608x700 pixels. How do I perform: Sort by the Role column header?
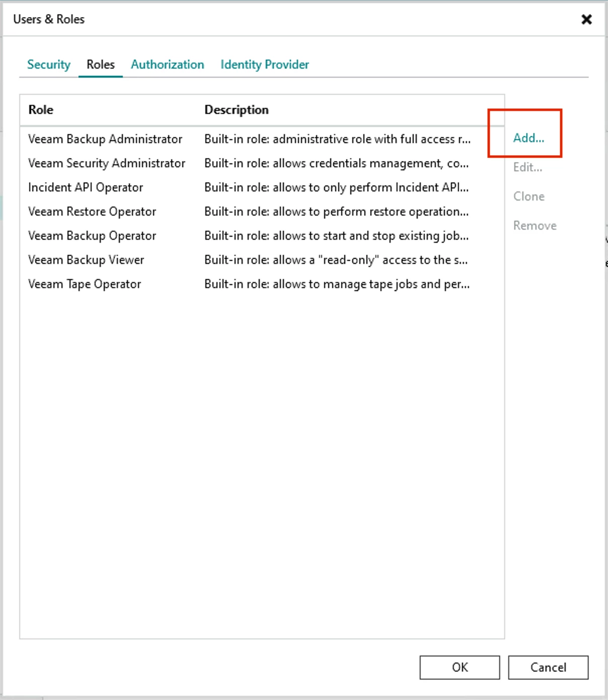click(x=41, y=110)
